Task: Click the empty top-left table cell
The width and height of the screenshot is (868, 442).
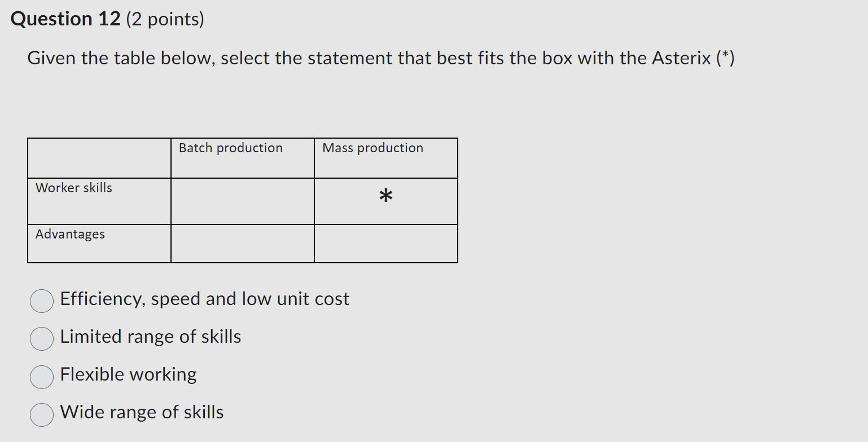Action: 99,158
